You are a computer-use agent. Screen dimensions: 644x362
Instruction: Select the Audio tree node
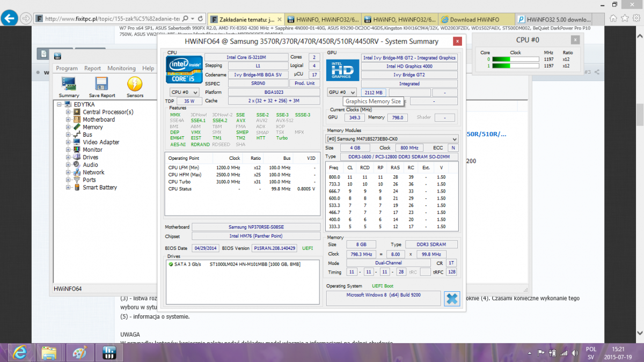[x=90, y=165]
